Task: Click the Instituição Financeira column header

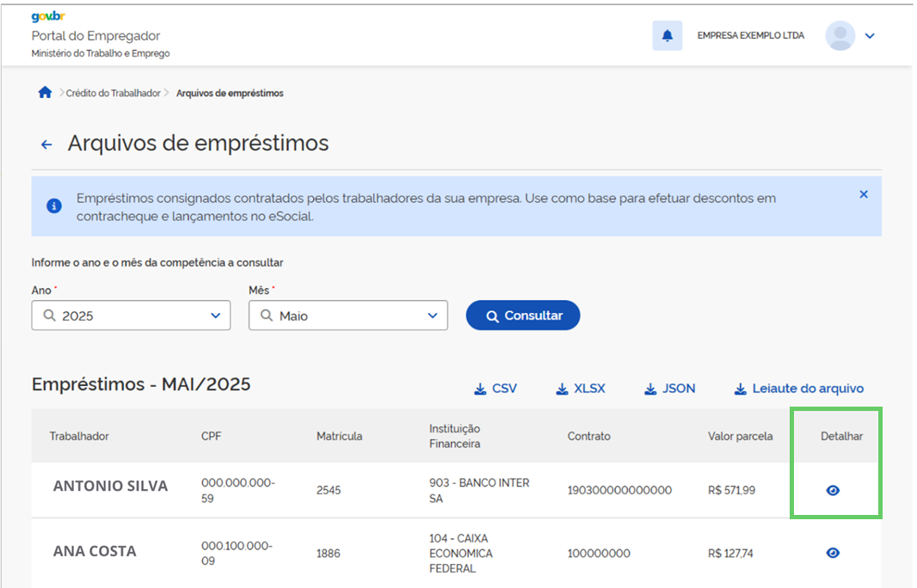Action: 454,436
